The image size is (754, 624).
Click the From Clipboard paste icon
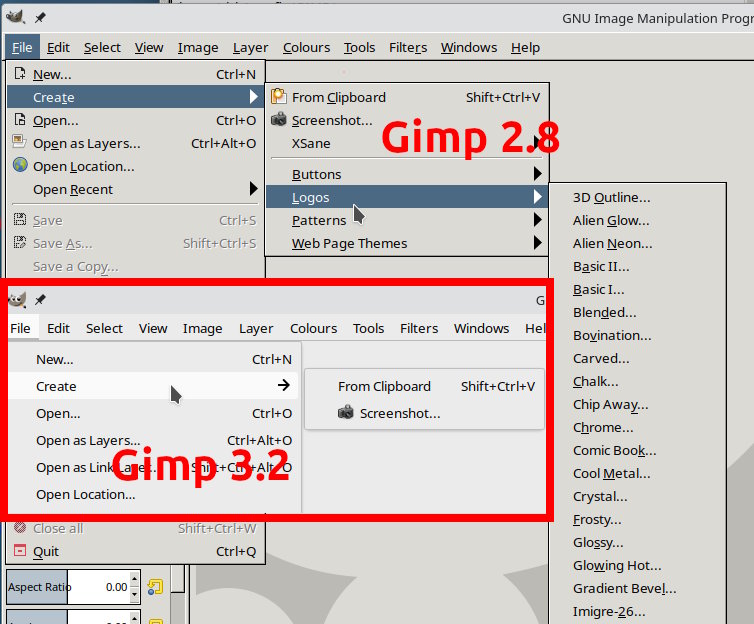pos(279,97)
